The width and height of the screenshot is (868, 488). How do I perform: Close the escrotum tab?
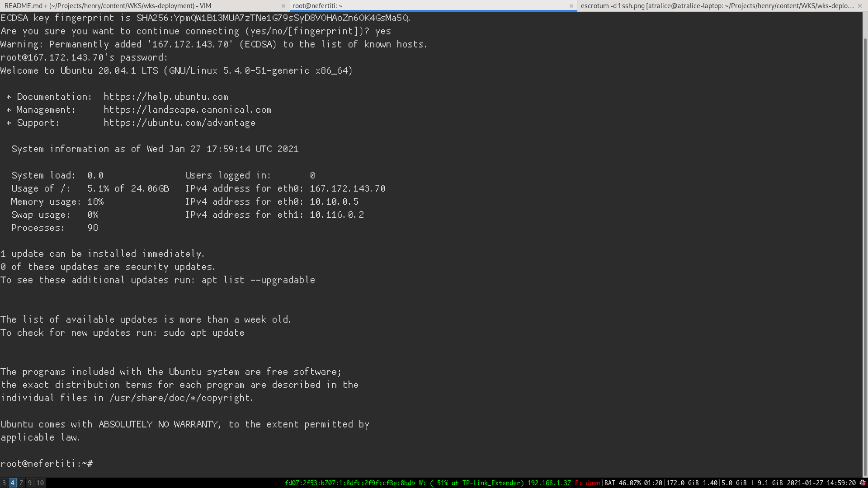(x=860, y=6)
